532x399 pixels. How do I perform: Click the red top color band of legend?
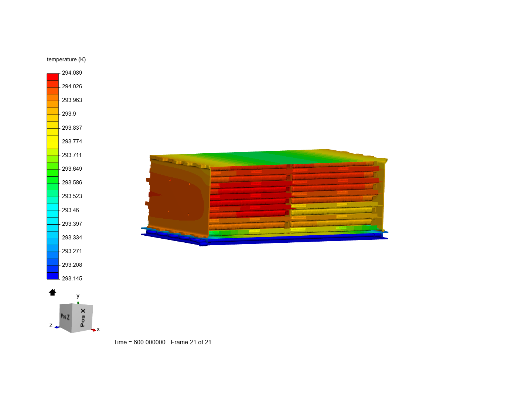click(x=53, y=77)
